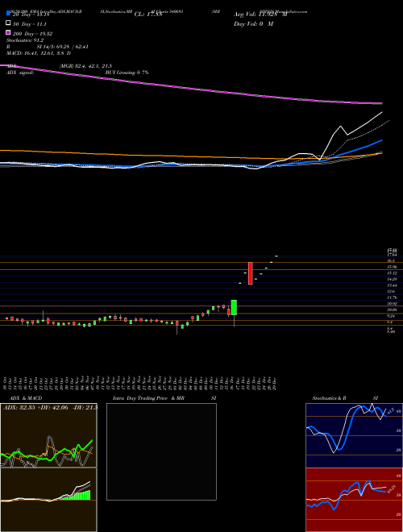
Task: Open the MACD histogram chart panel
Action: click(x=48, y=500)
